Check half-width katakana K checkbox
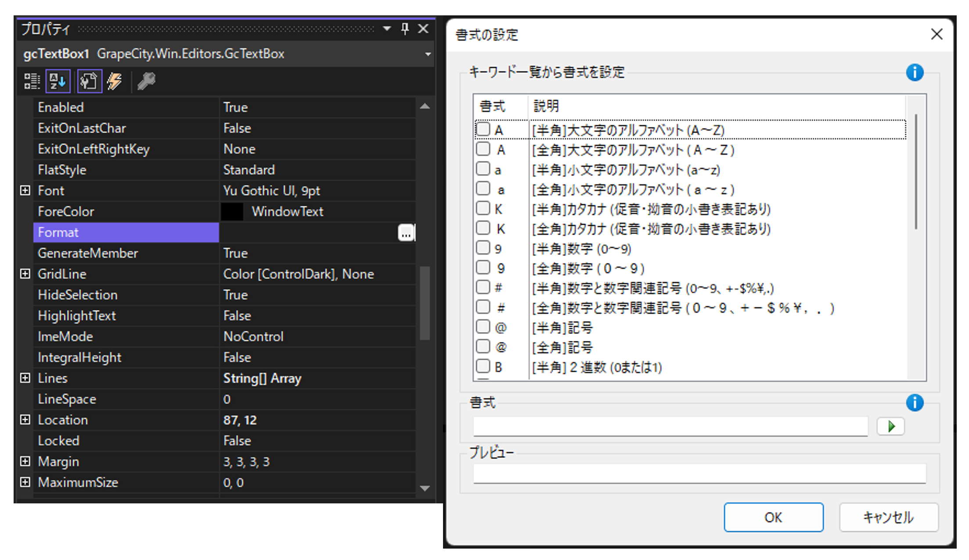969x560 pixels. [483, 208]
